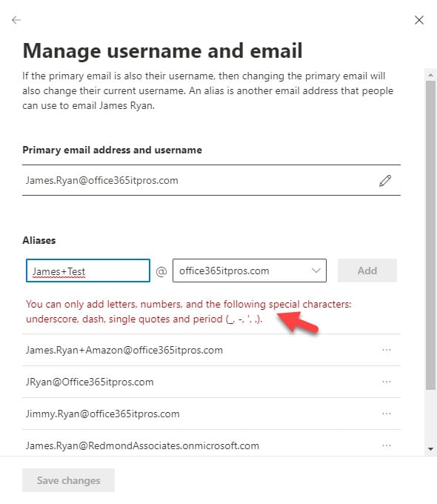Edit primary email with pencil icon

pos(385,181)
